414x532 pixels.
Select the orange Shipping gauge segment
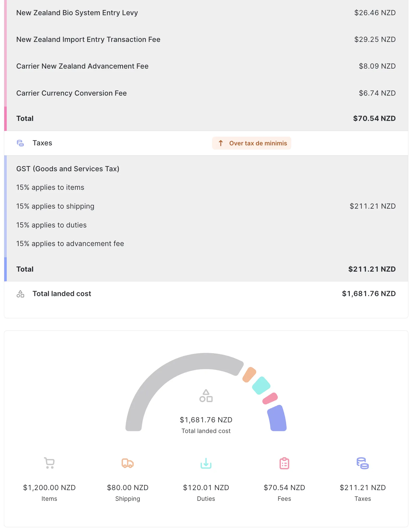pyautogui.click(x=249, y=375)
